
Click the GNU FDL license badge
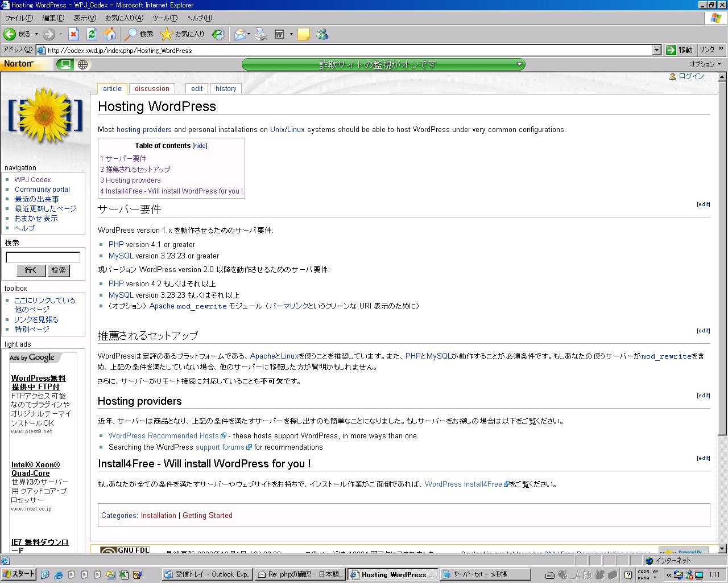tap(125, 550)
